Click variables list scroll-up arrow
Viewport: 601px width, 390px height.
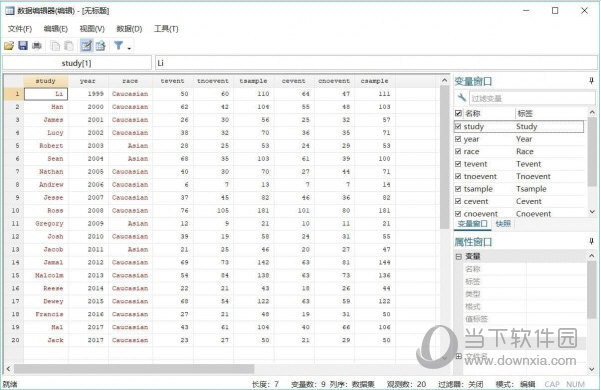pos(592,112)
